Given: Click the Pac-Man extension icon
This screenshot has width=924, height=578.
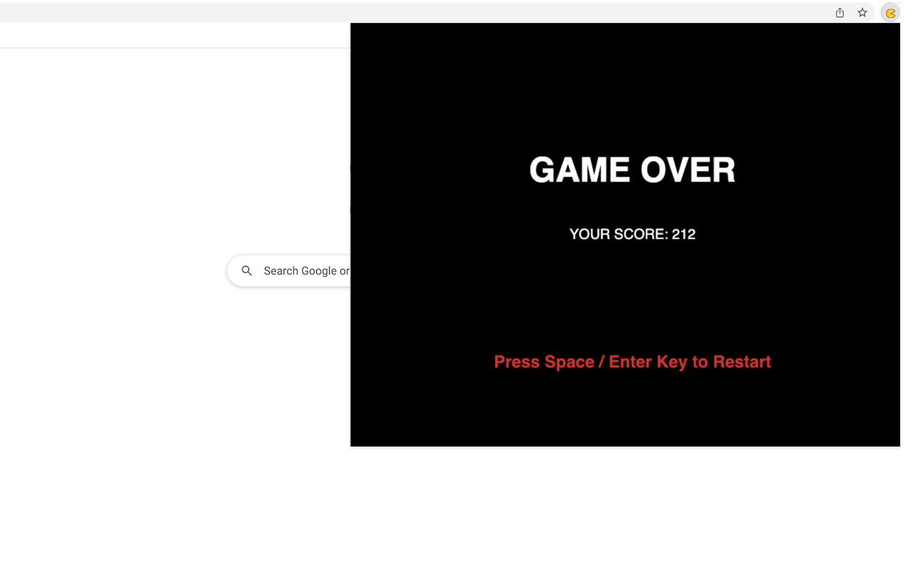Looking at the screenshot, I should coord(891,13).
